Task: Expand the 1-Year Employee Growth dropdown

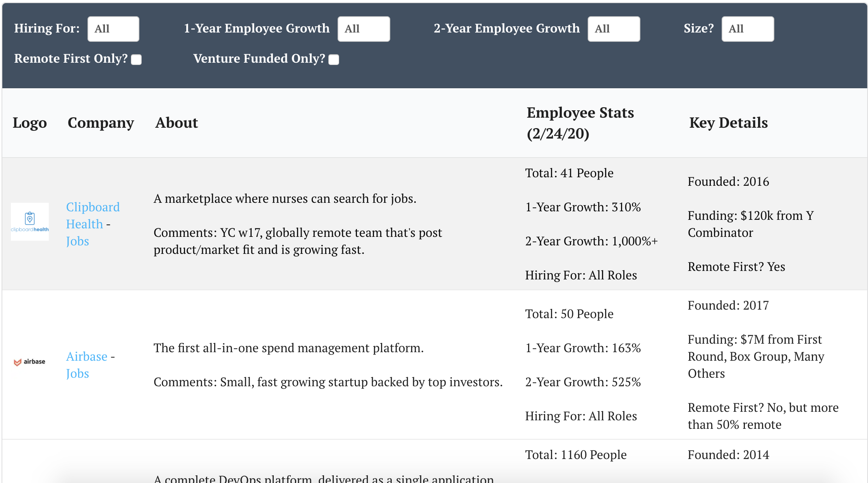Action: pos(364,29)
